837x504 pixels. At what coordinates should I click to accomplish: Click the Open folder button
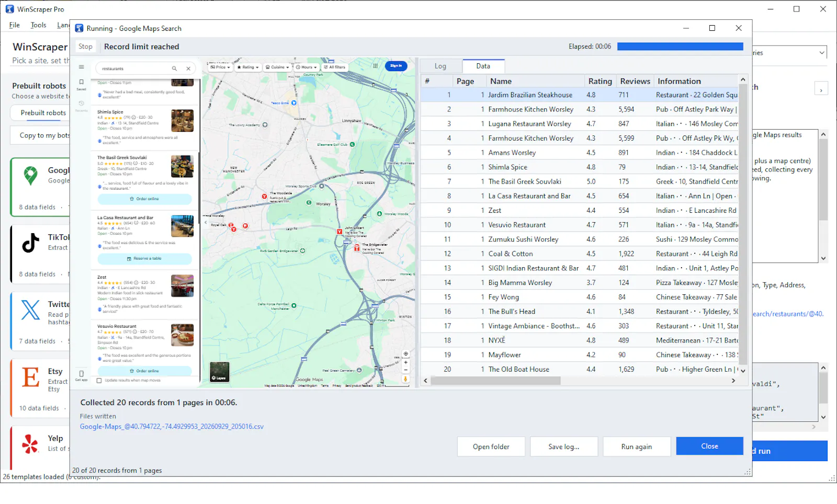point(491,446)
